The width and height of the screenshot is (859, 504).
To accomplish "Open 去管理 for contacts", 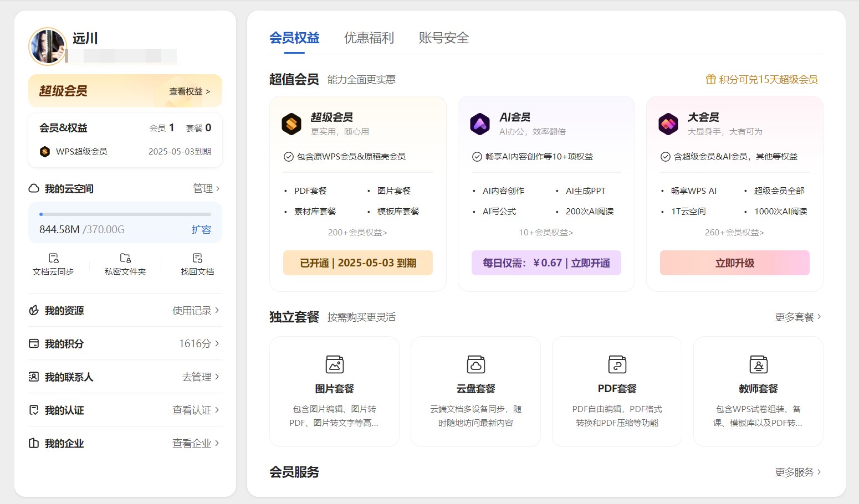I will coord(201,377).
